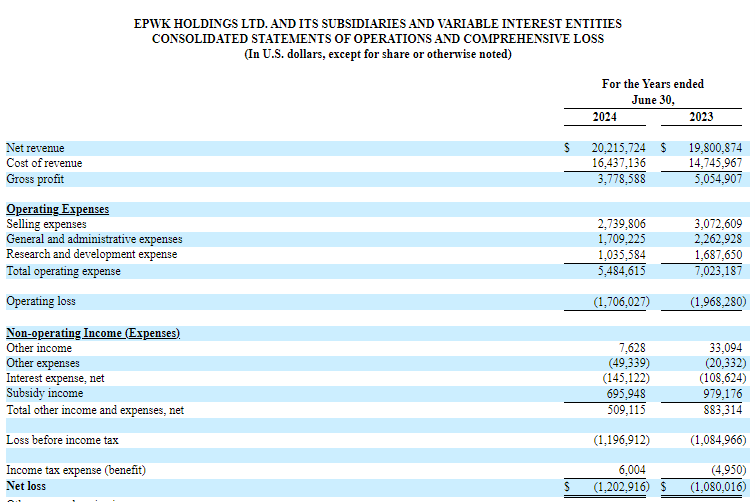Select subsidy income 979,176
Image resolution: width=755 pixels, height=502 pixels.
coord(723,394)
